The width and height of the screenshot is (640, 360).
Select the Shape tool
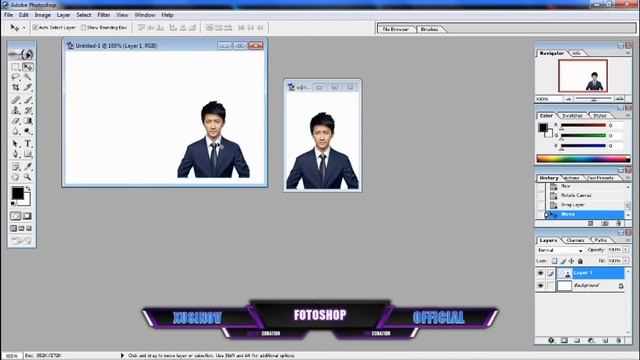27,154
